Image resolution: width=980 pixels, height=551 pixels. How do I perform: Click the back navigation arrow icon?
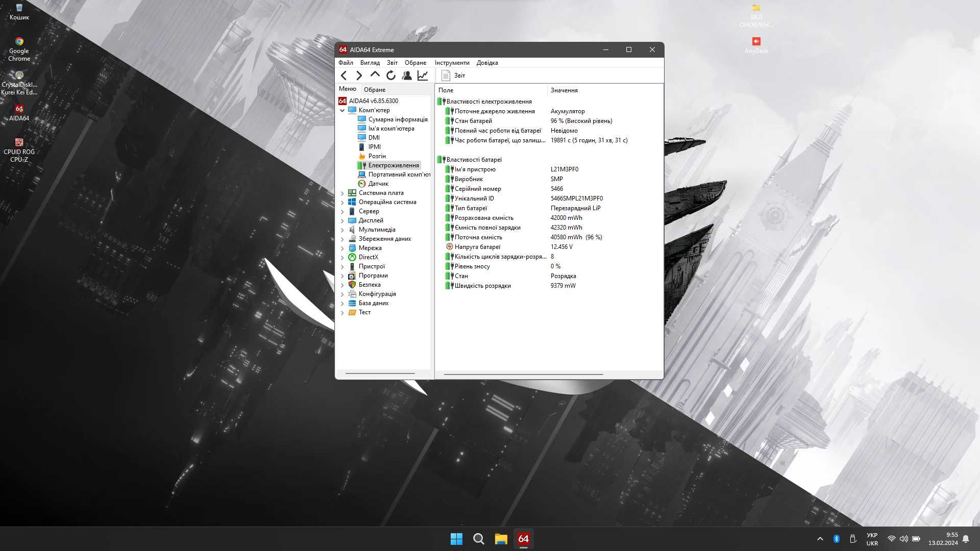[x=344, y=74]
